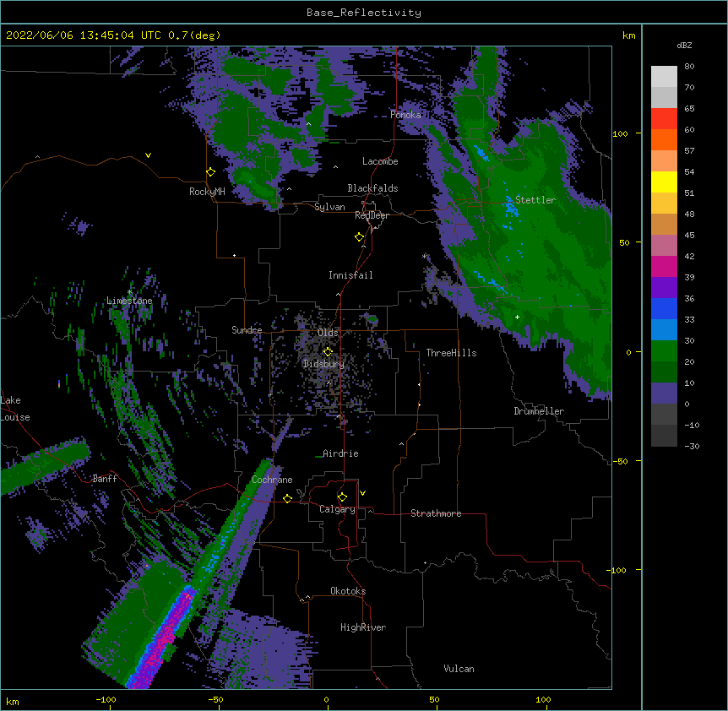Click the Vulcan label
The width and height of the screenshot is (728, 711).
(459, 669)
